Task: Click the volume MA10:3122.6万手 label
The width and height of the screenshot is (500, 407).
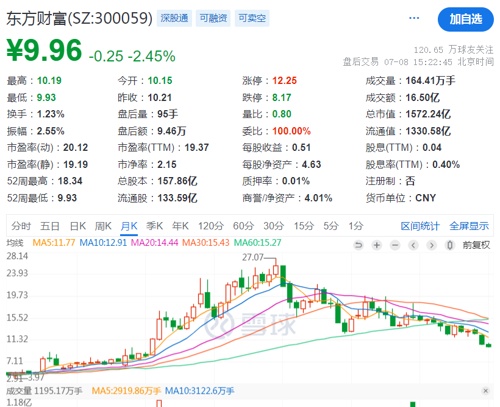Action: 199,391
